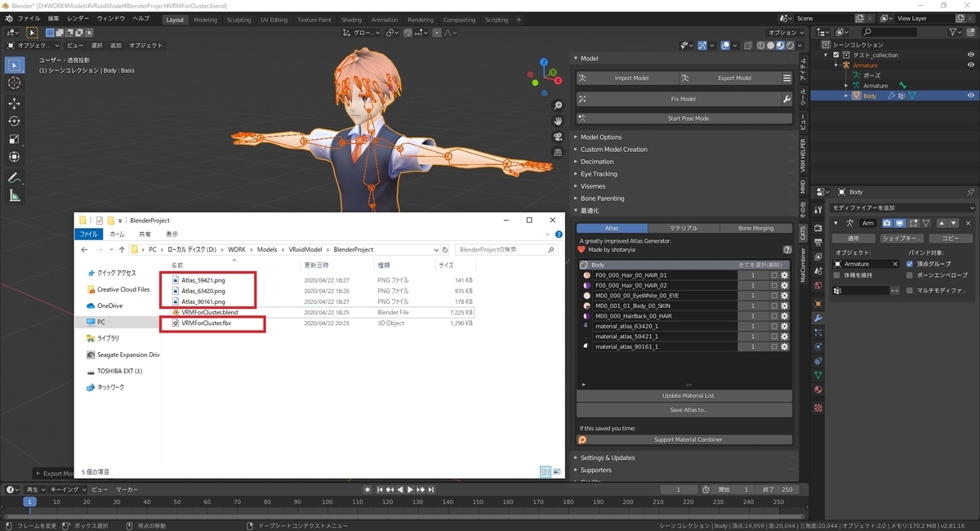
Task: Open hamburger menu beside Export Model
Action: coord(786,78)
